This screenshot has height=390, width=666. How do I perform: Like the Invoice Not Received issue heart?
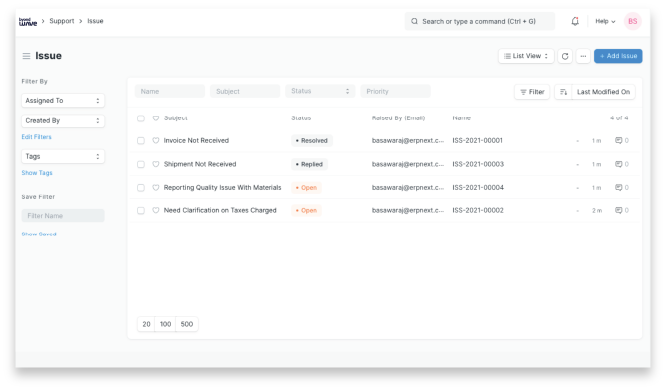[x=156, y=140]
